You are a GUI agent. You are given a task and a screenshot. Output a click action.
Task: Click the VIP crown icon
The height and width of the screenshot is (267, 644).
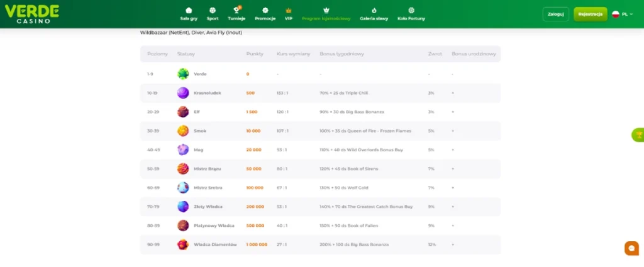(289, 11)
